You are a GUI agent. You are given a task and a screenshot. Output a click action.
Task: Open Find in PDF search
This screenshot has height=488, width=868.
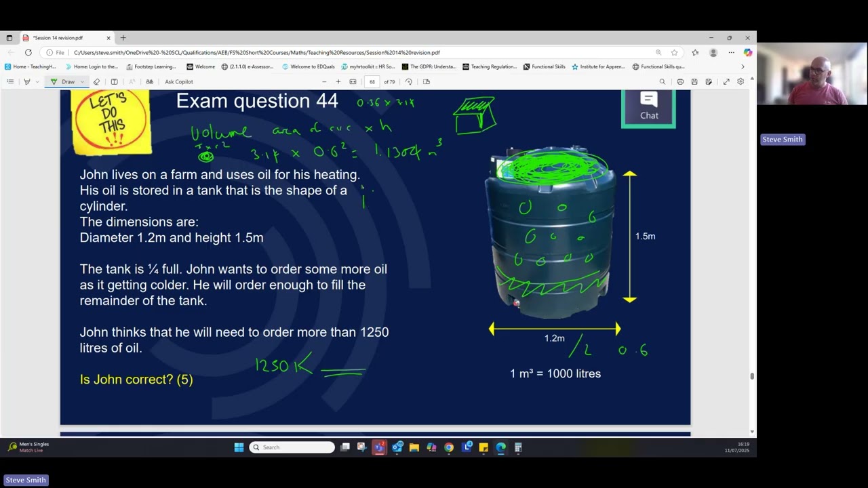click(663, 81)
